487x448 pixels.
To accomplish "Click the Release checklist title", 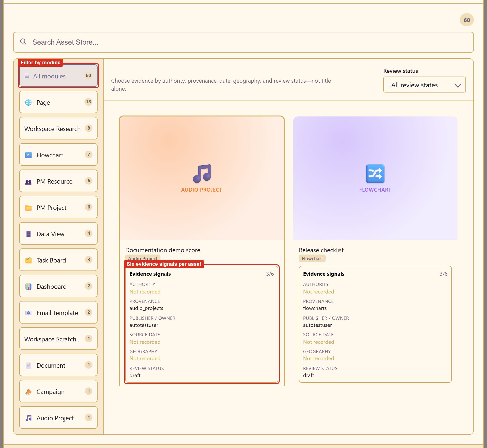I will pos(321,250).
